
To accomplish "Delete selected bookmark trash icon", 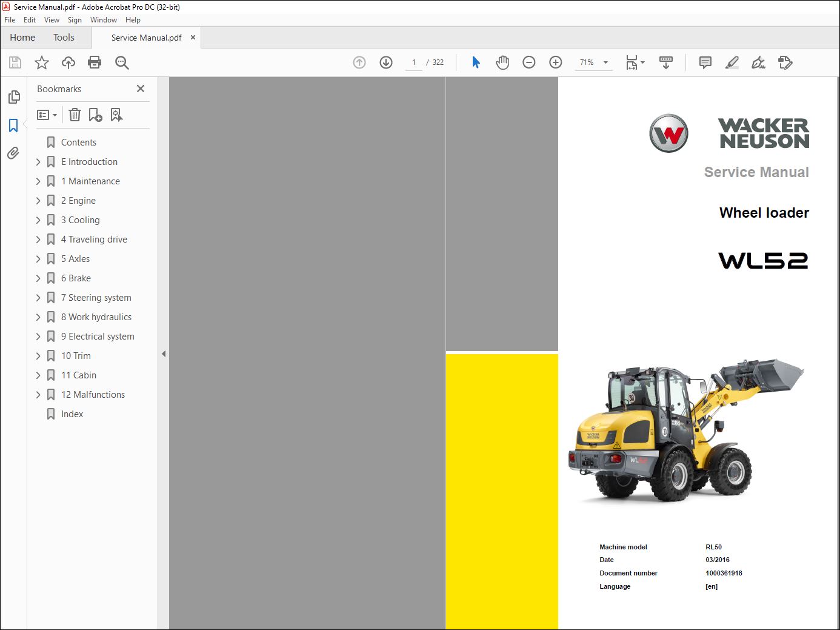I will point(75,115).
